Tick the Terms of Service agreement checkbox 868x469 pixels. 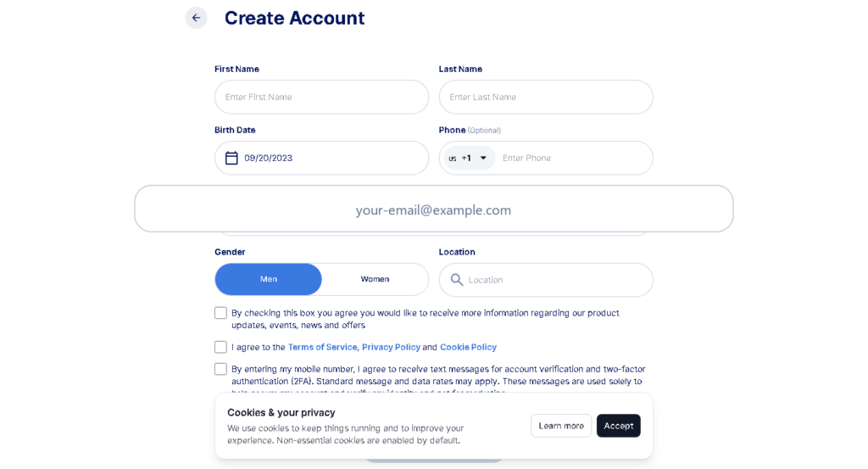[221, 347]
